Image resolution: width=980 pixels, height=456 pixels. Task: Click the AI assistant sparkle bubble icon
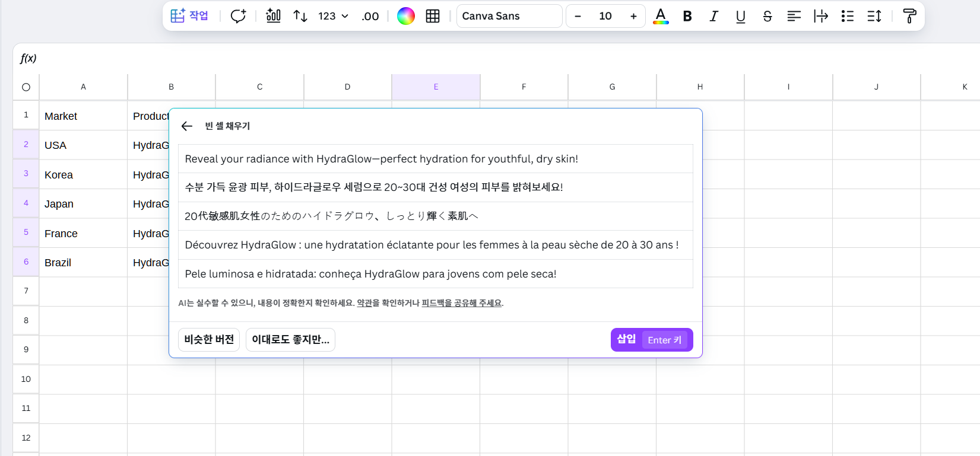coord(238,16)
